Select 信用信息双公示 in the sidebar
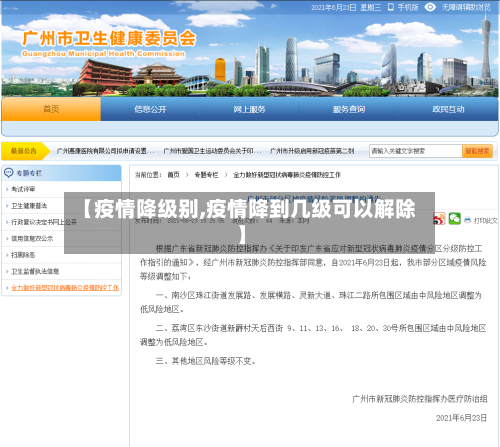500x447 pixels. tap(32, 238)
